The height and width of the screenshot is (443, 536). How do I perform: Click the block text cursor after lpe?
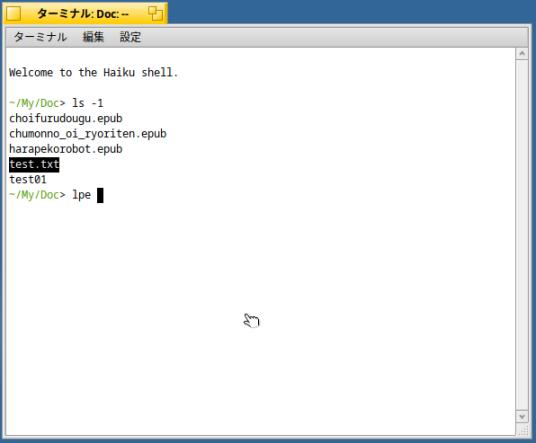[x=100, y=195]
